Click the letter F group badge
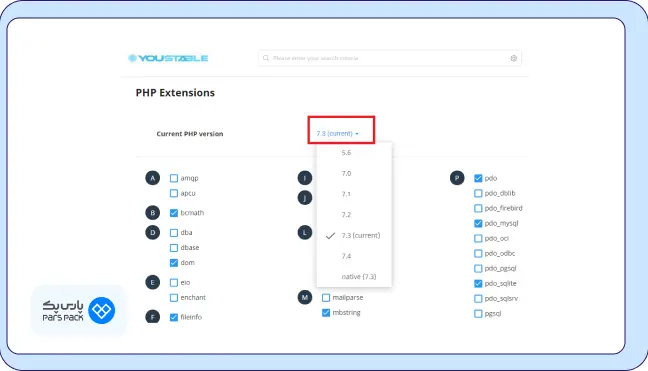 point(152,317)
